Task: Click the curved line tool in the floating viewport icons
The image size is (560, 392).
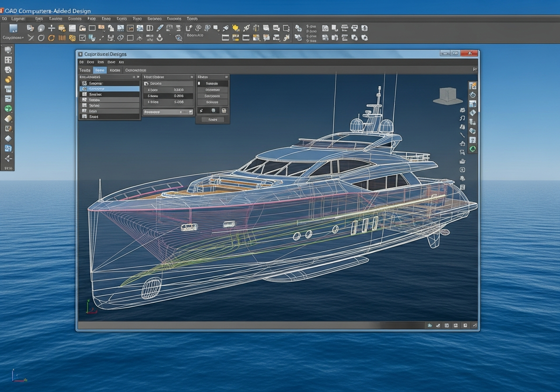Action: [462, 135]
